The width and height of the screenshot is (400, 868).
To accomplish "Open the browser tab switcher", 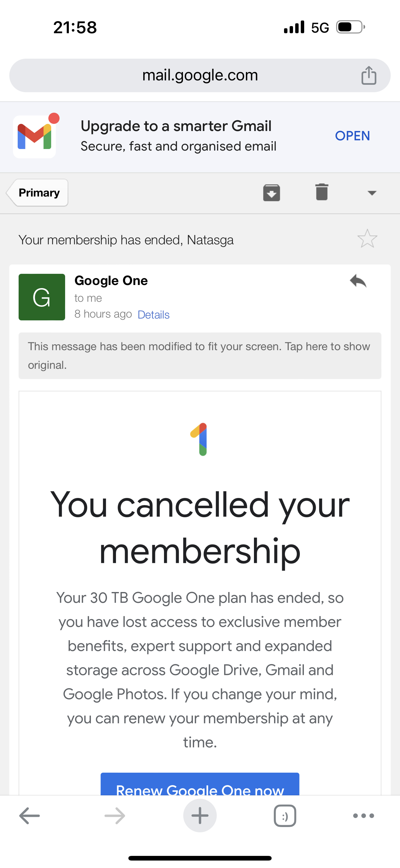I will (x=285, y=816).
